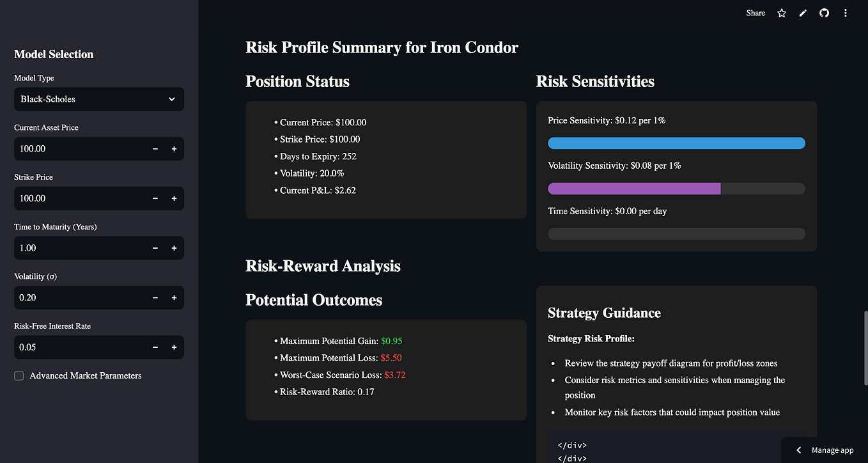Increase Time to Maturity
The height and width of the screenshot is (463, 868).
(x=173, y=248)
